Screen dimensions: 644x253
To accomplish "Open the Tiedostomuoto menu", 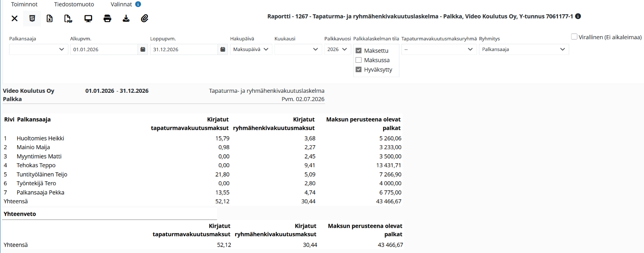I will coord(74,4).
